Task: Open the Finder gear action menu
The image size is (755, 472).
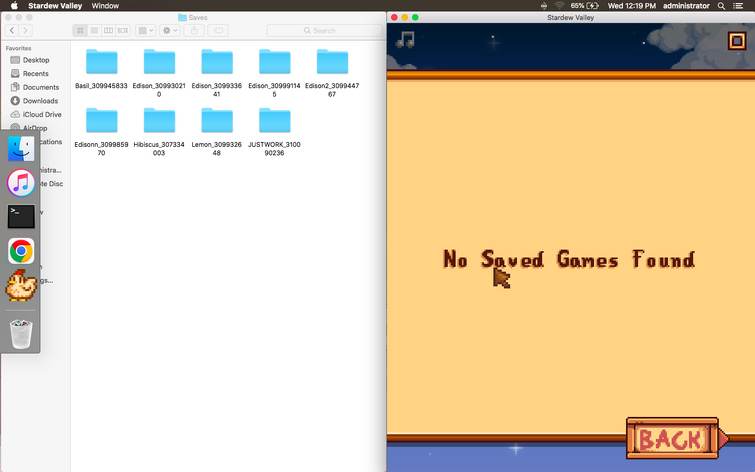Action: point(169,30)
